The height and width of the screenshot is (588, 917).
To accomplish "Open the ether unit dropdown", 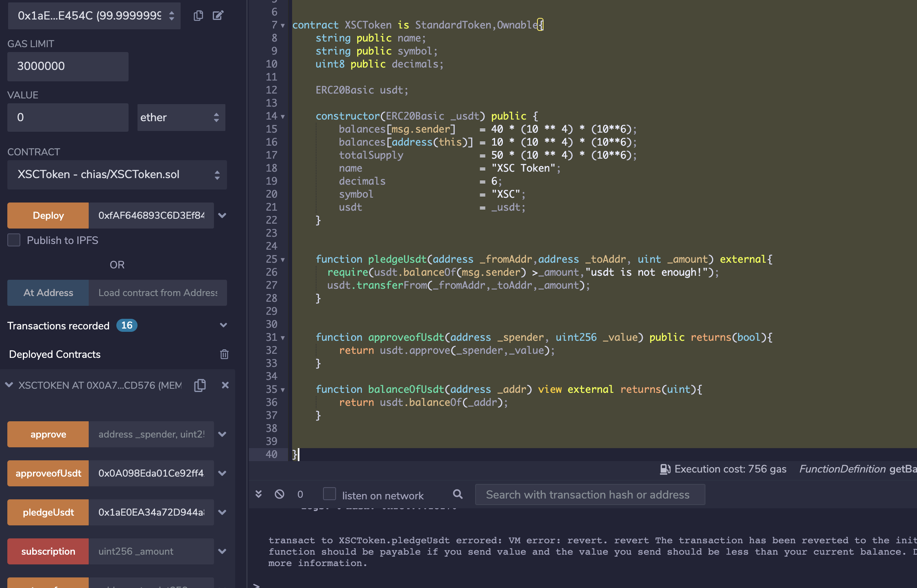I will coord(181,118).
